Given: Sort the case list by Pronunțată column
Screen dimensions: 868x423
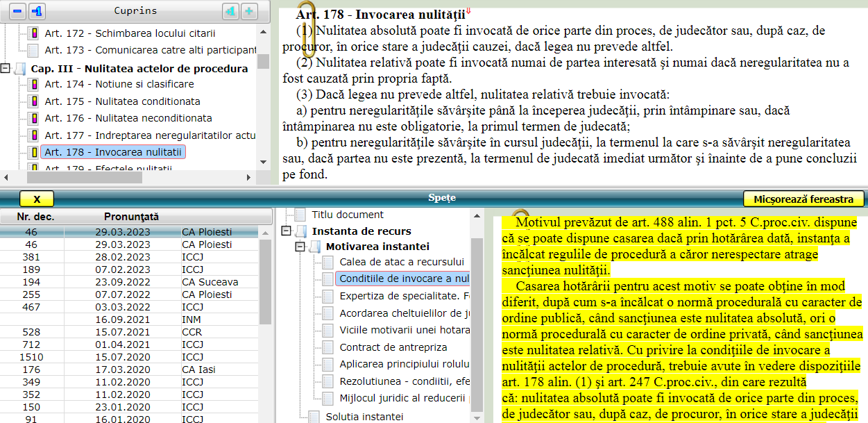Looking at the screenshot, I should coord(132,217).
